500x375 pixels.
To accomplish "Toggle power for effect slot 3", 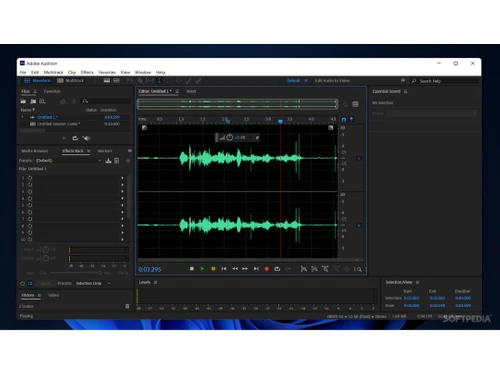I will [x=30, y=191].
